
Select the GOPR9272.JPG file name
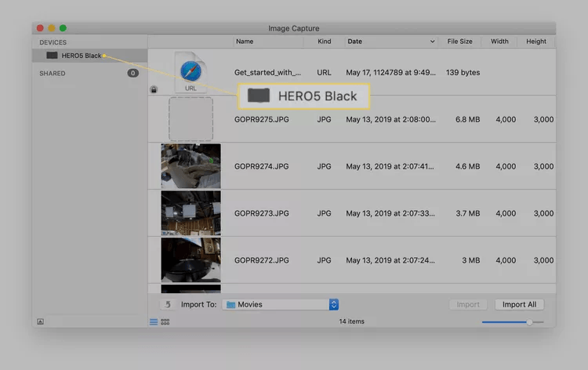point(261,260)
